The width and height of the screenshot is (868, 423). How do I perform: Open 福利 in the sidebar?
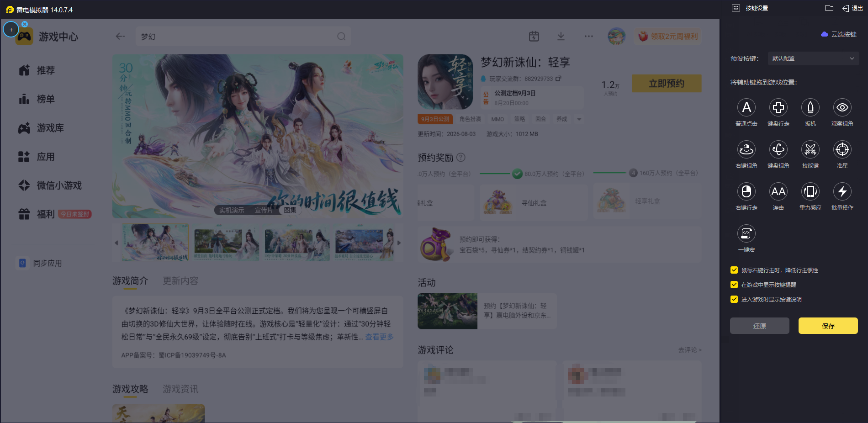coord(55,214)
